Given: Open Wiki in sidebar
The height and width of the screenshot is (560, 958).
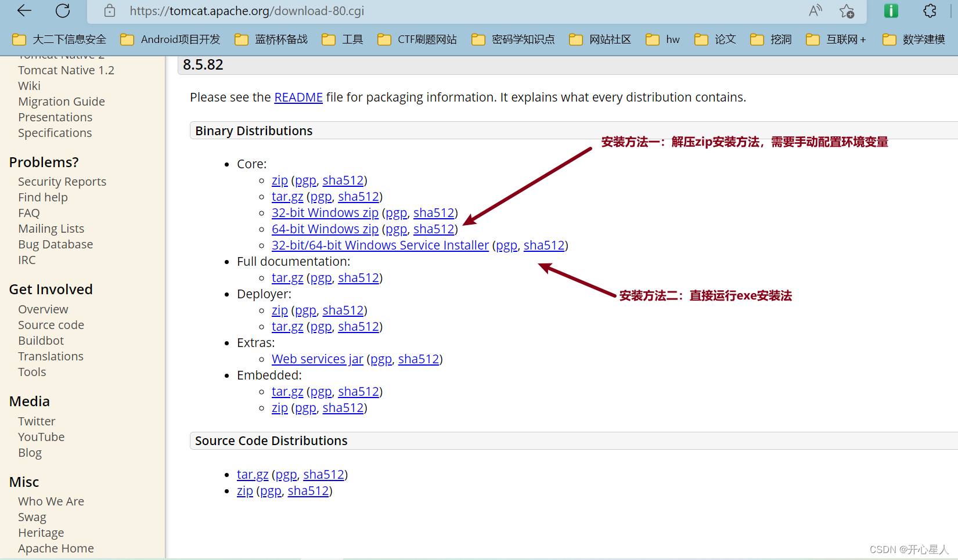Looking at the screenshot, I should (29, 86).
